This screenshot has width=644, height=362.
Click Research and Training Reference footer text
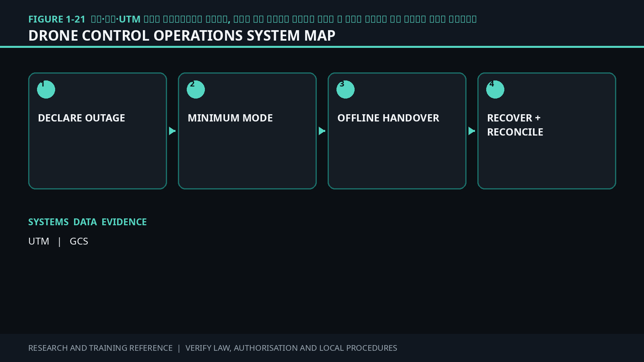coord(100,348)
